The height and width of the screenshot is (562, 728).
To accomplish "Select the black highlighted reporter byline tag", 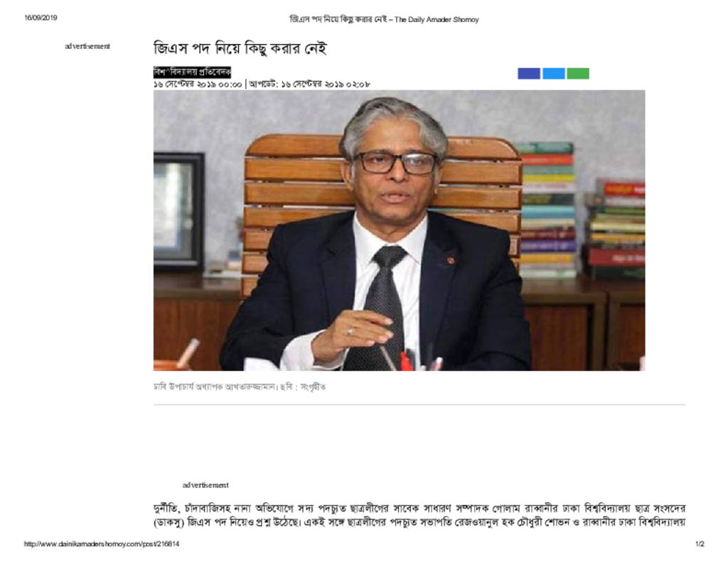I will (x=192, y=72).
